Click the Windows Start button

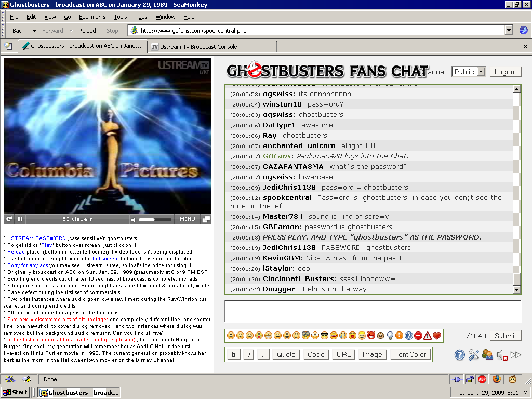tap(15, 393)
